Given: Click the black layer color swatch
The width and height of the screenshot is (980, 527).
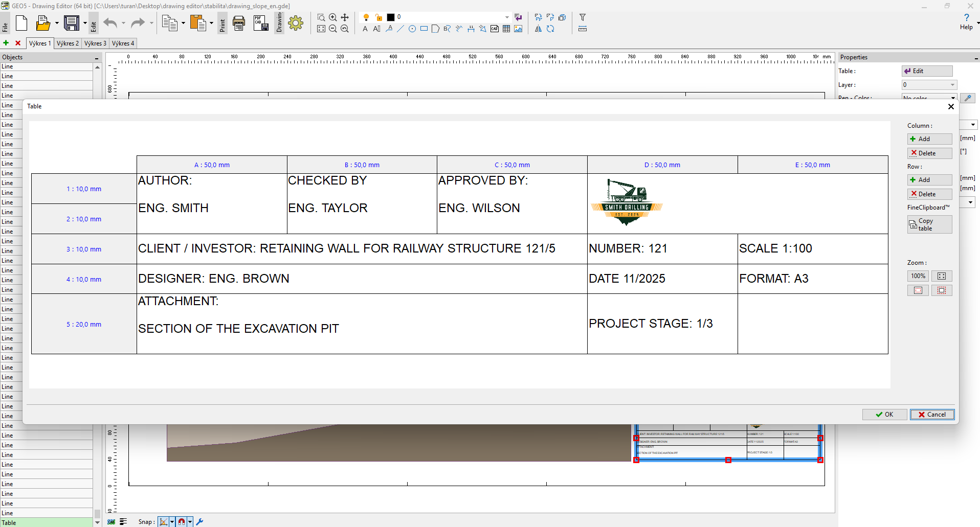Looking at the screenshot, I should (391, 17).
